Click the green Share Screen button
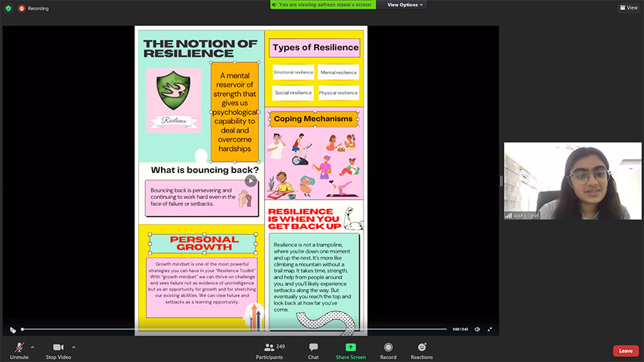 click(351, 351)
